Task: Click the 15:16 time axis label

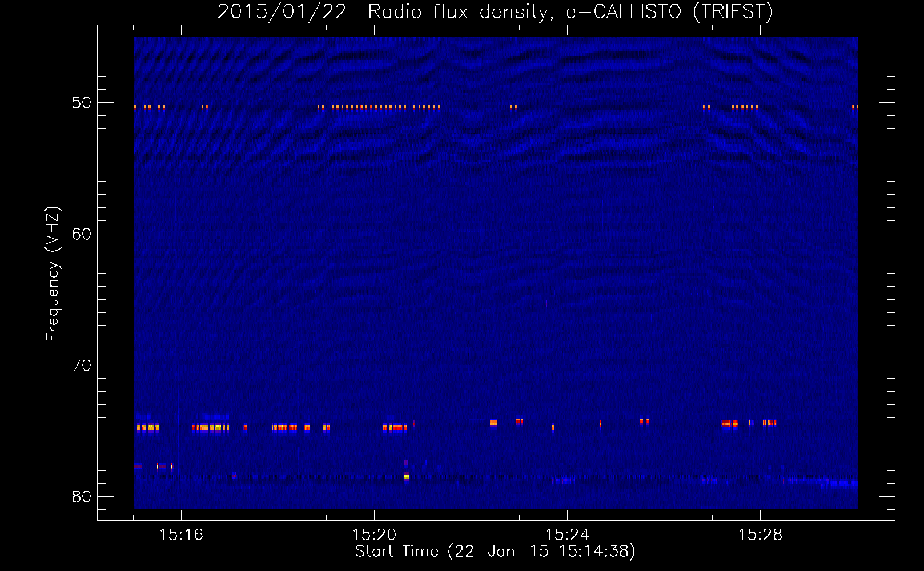Action: [181, 534]
